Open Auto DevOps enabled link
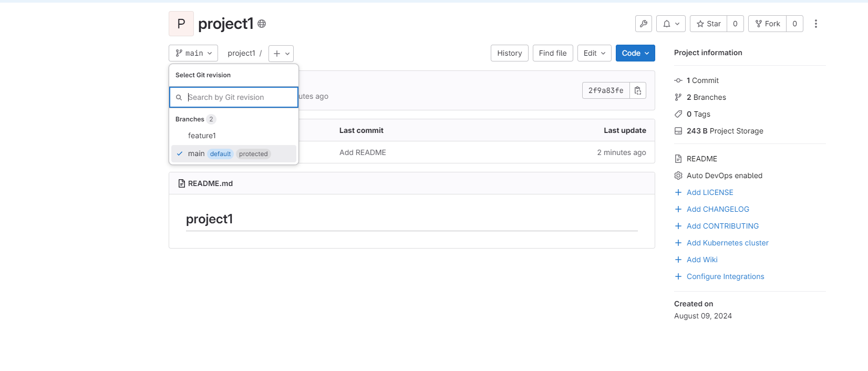The image size is (868, 371). pyautogui.click(x=725, y=176)
